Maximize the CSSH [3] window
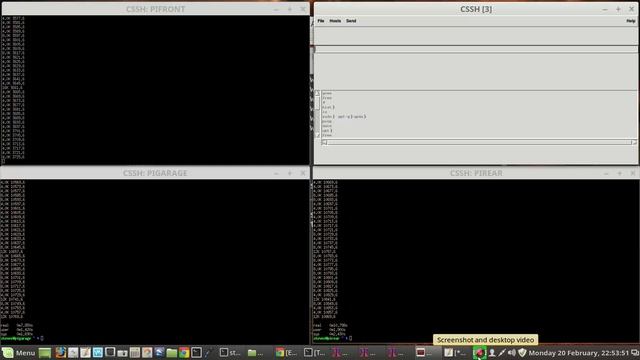This screenshot has height=360, width=640. [x=618, y=9]
